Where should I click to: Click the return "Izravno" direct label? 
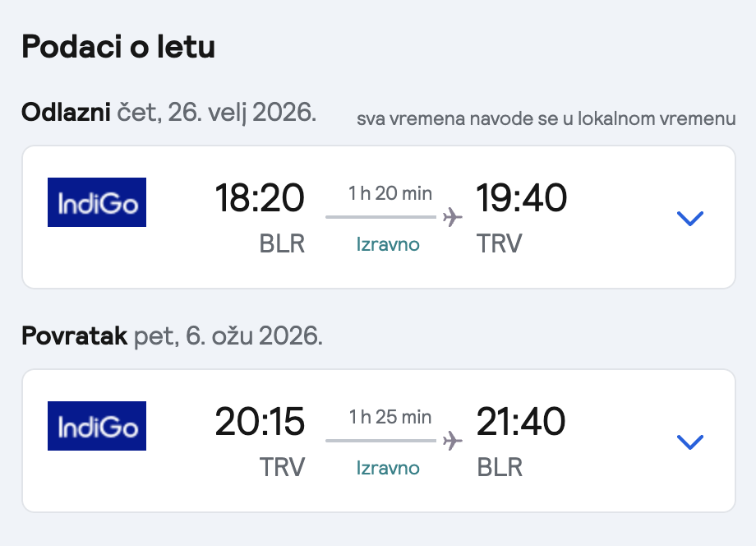(388, 468)
